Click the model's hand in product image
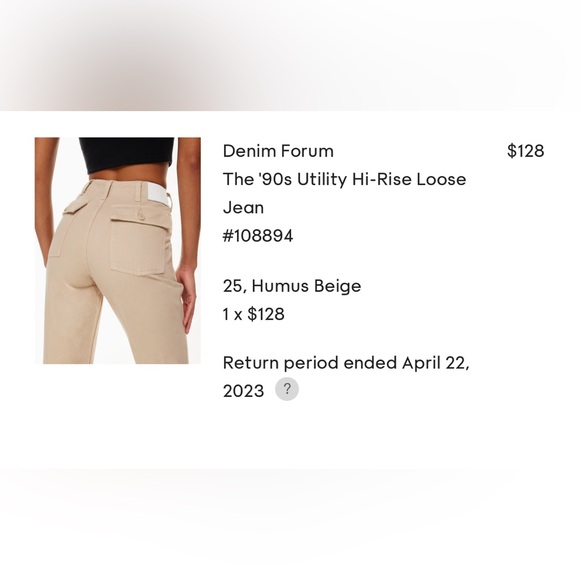The width and height of the screenshot is (580, 580). coord(186,294)
